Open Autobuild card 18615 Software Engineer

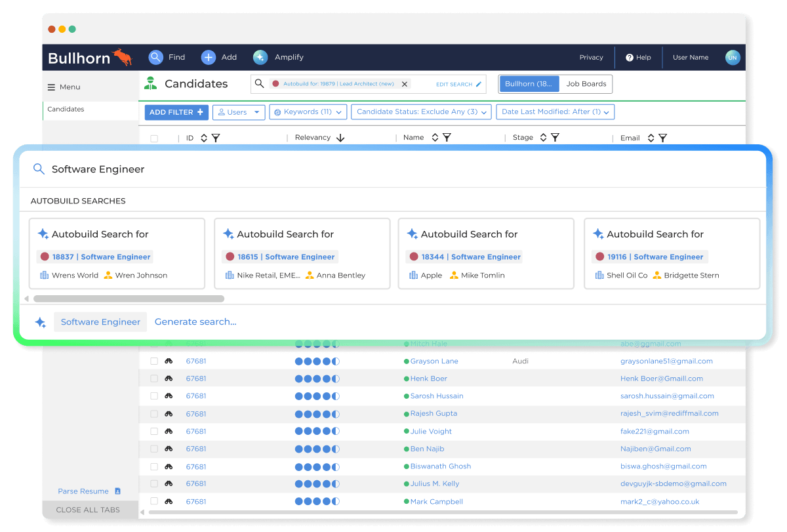[302, 254]
